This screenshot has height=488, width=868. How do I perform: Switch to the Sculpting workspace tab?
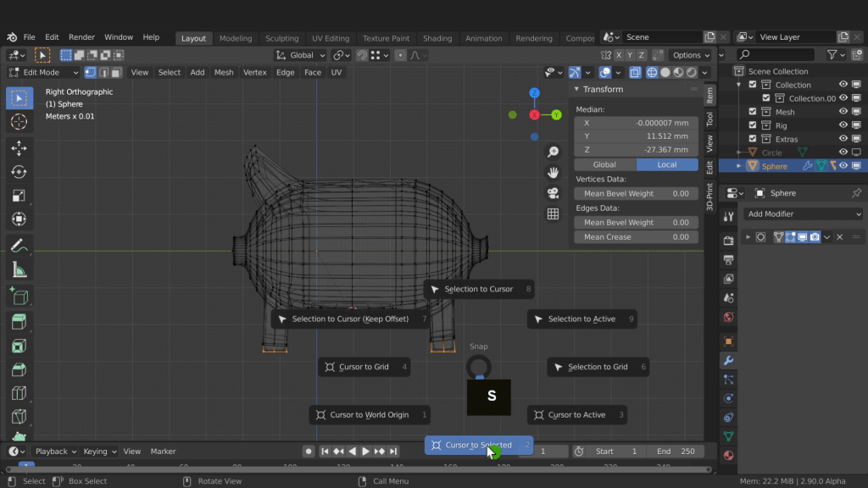pos(281,38)
